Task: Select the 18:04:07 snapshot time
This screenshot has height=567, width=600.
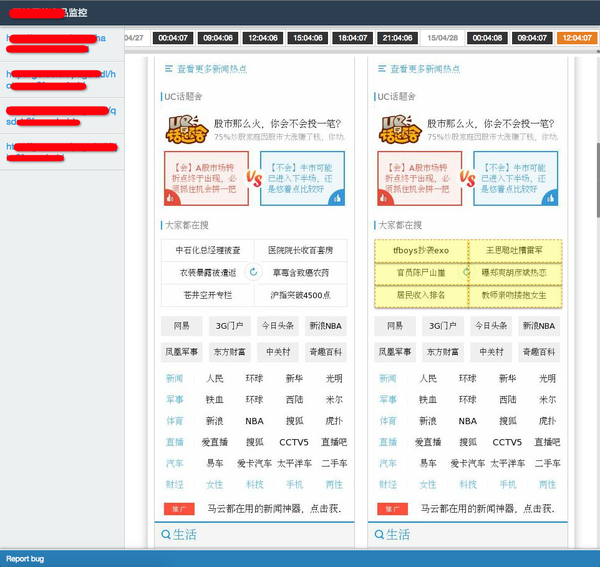Action: coord(352,38)
